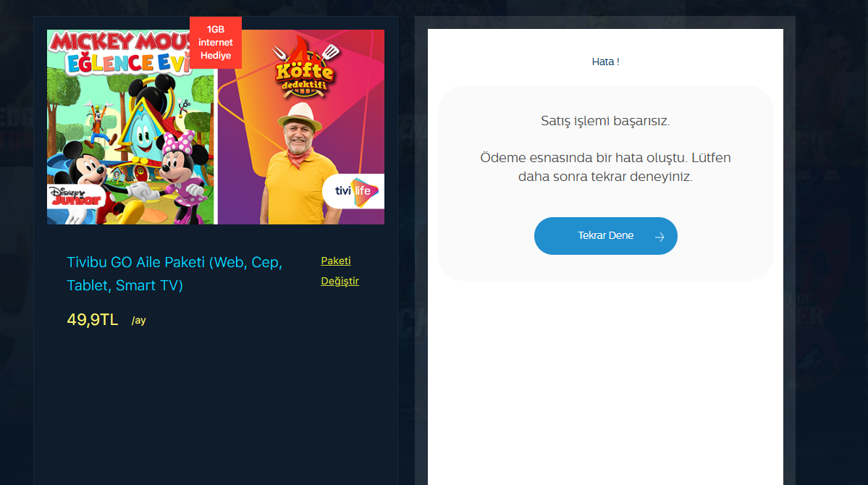Click the Tekrar Dene button
The image size is (868, 485).
[x=606, y=236]
